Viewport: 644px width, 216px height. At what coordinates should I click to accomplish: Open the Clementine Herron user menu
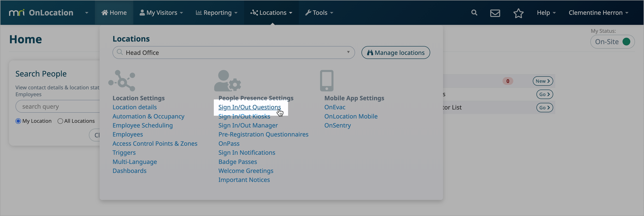(598, 13)
